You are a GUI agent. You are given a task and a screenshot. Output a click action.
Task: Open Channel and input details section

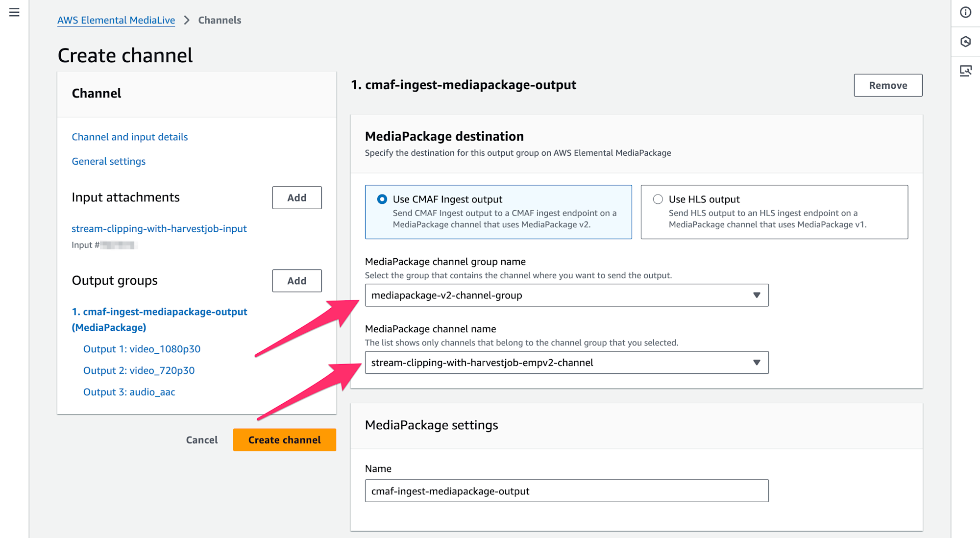130,137
